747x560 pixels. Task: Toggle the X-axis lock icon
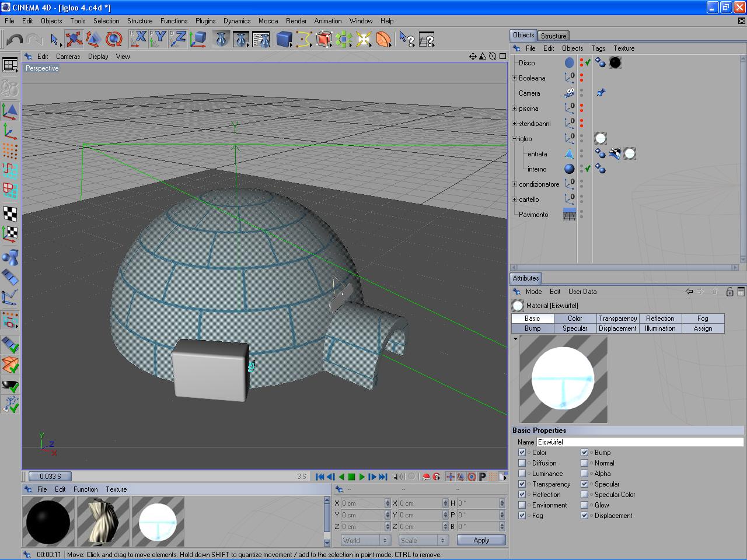[x=138, y=39]
